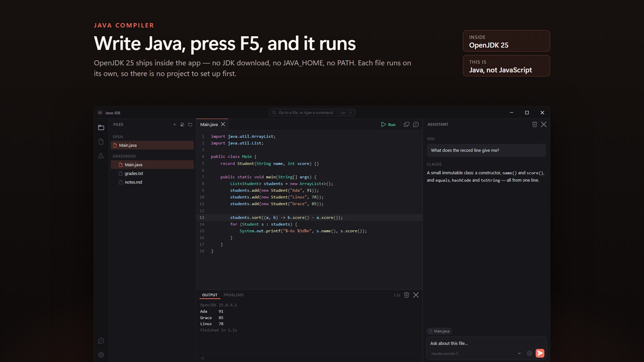Click the overlapping windows icon next to Run
Screen dimensions: 644x362
click(x=406, y=125)
